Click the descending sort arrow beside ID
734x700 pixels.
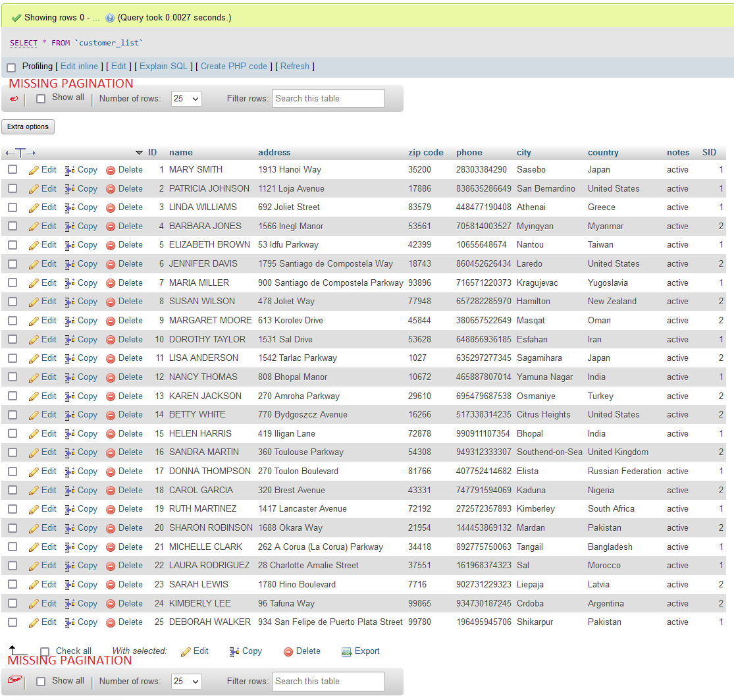[139, 152]
